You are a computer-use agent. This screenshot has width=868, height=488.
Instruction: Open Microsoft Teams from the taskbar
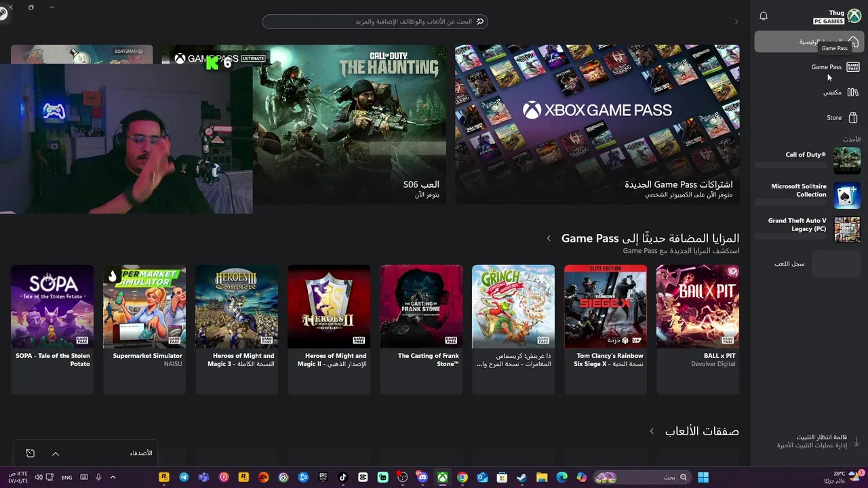coord(203,477)
